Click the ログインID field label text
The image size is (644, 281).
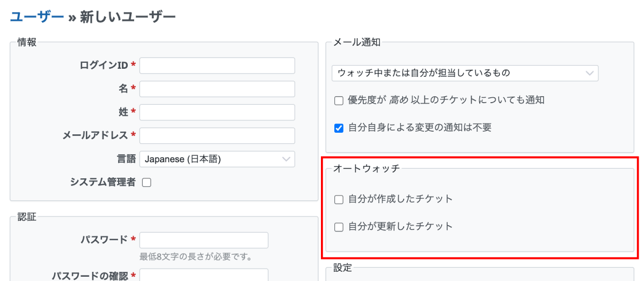[104, 66]
